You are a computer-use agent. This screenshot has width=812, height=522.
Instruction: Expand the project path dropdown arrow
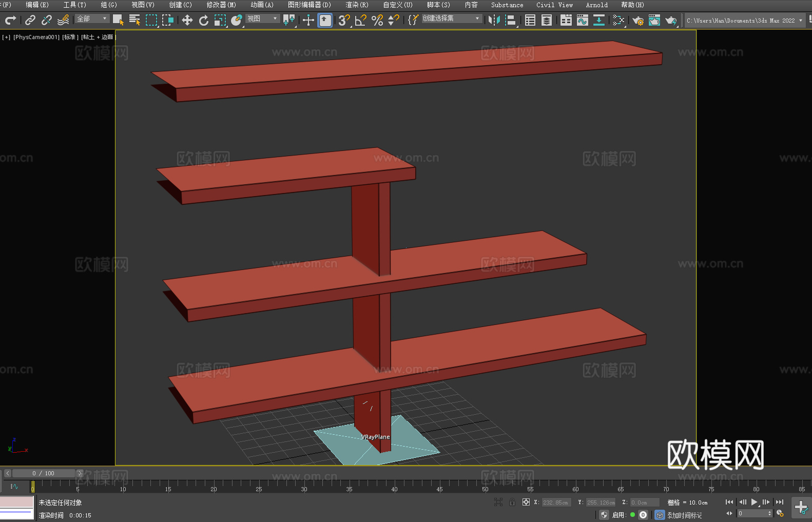click(801, 21)
